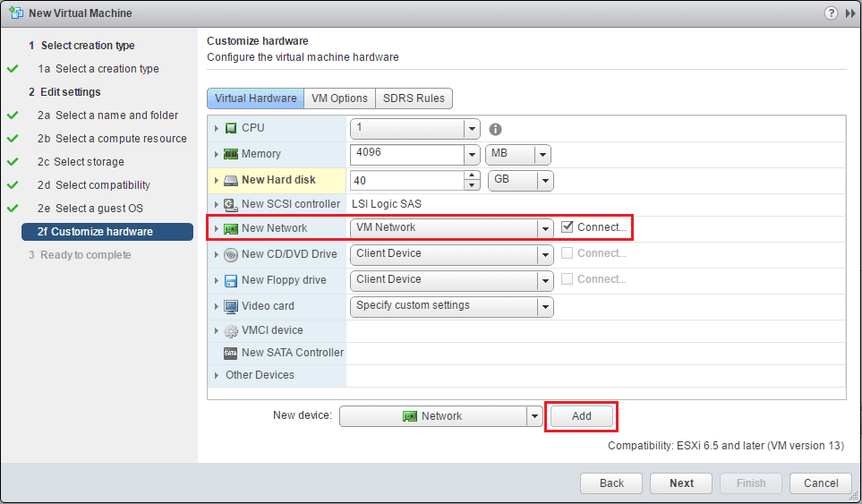The height and width of the screenshot is (504, 862).
Task: Click the New SCSI controller icon
Action: 231,204
